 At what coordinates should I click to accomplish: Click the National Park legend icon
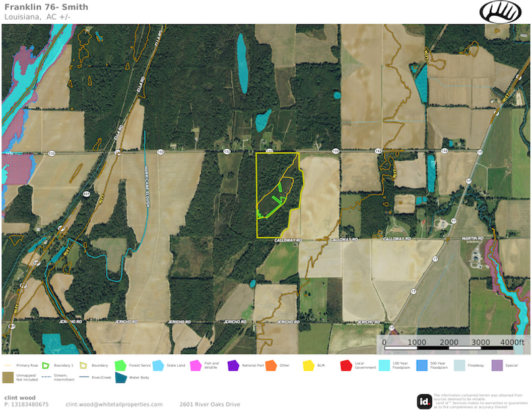[x=232, y=364]
